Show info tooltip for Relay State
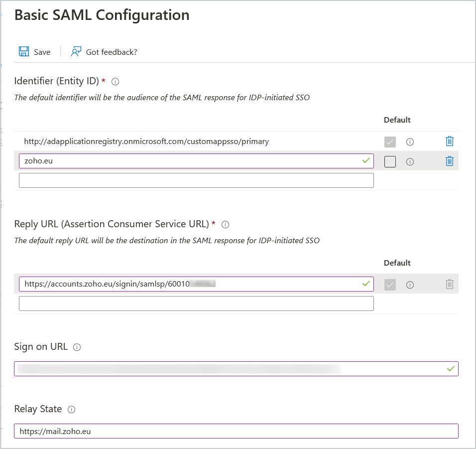Screen dimensions: 476x449 (71, 410)
